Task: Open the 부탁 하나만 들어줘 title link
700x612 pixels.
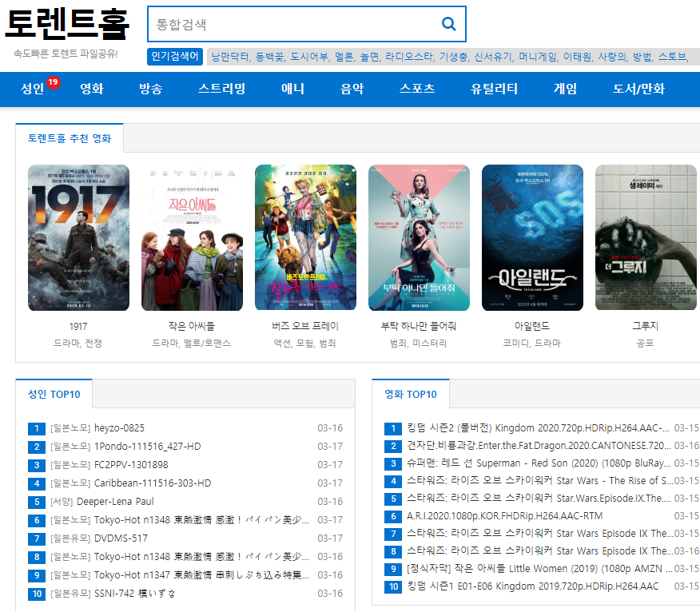Action: pos(418,326)
